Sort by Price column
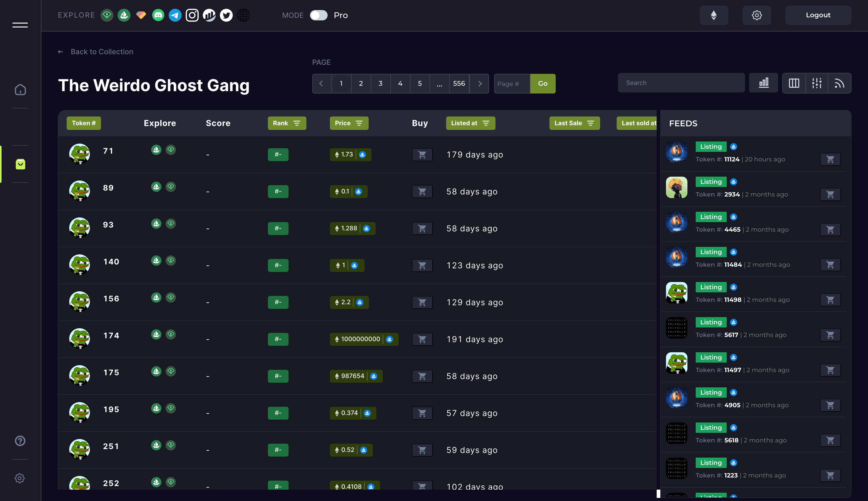The height and width of the screenshot is (501, 868). [x=349, y=123]
